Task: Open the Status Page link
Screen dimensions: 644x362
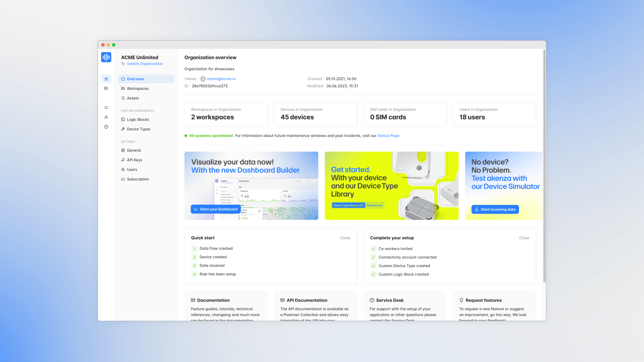Action: pos(388,135)
